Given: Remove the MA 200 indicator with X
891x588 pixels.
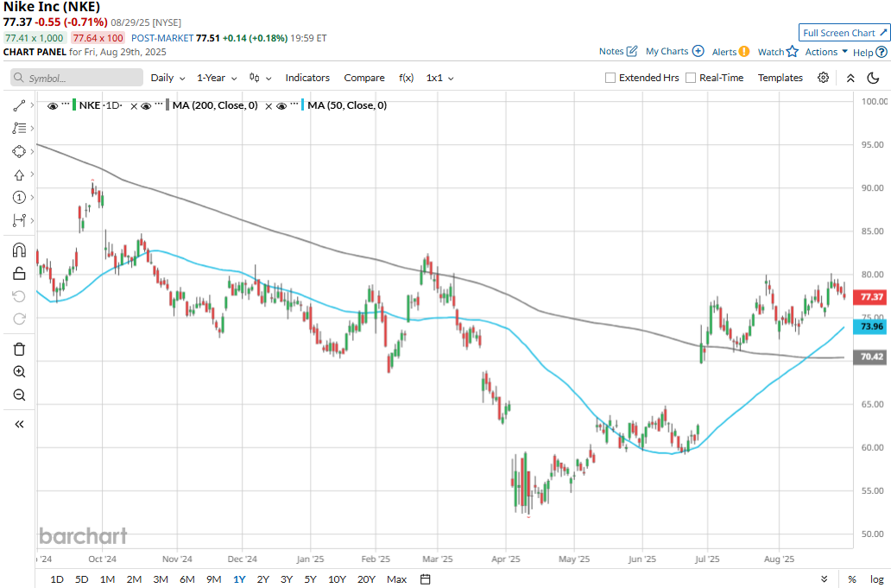Looking at the screenshot, I should click(x=269, y=106).
